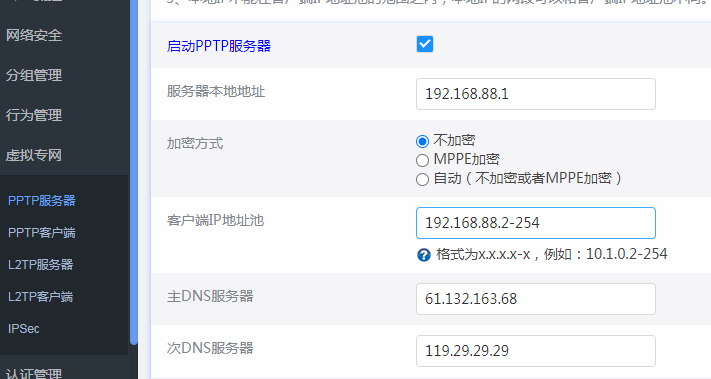Collapse the 虚拟专网 sidebar section
The width and height of the screenshot is (711, 379).
34,155
